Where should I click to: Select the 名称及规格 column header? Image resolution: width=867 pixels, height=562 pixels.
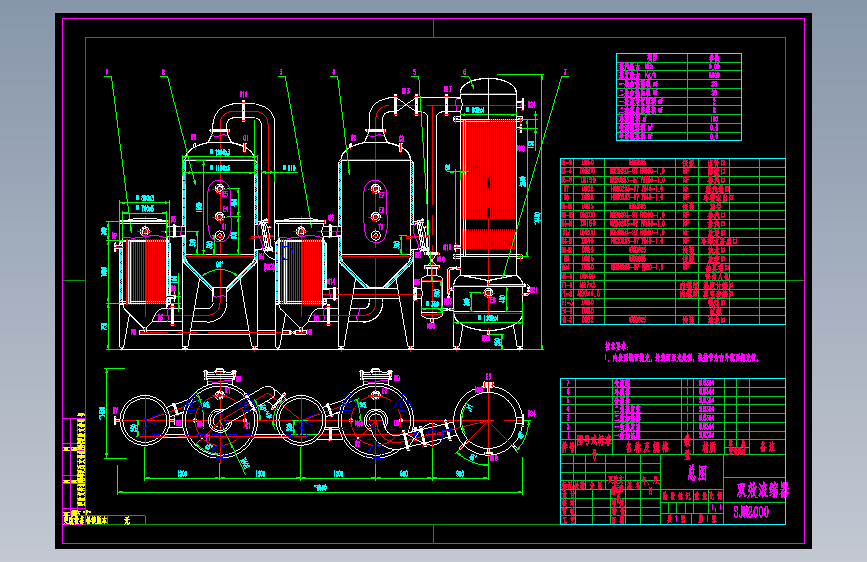[647, 447]
